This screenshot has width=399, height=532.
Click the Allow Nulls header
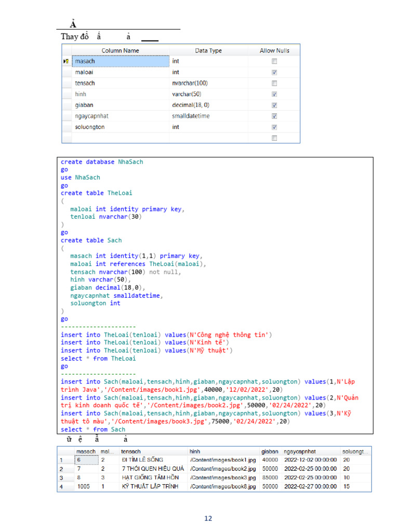pyautogui.click(x=274, y=50)
